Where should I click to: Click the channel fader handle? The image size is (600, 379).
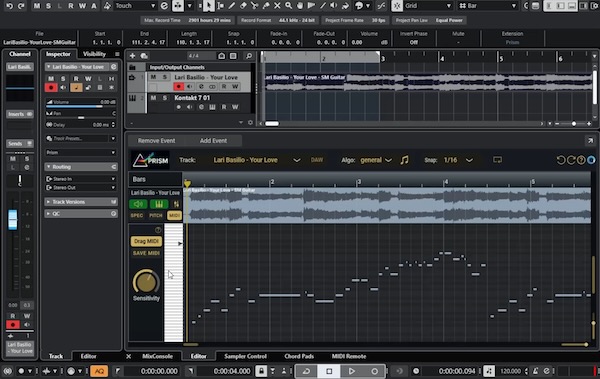click(13, 219)
